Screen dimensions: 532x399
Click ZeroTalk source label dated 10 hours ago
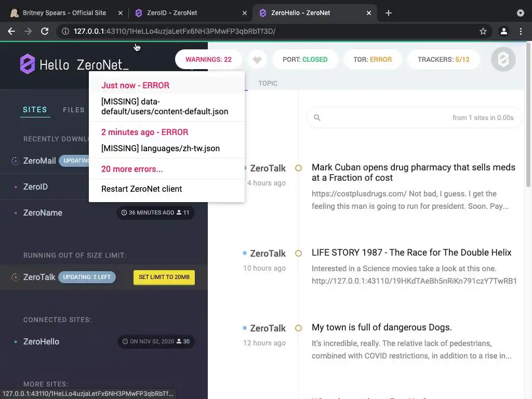click(x=268, y=254)
